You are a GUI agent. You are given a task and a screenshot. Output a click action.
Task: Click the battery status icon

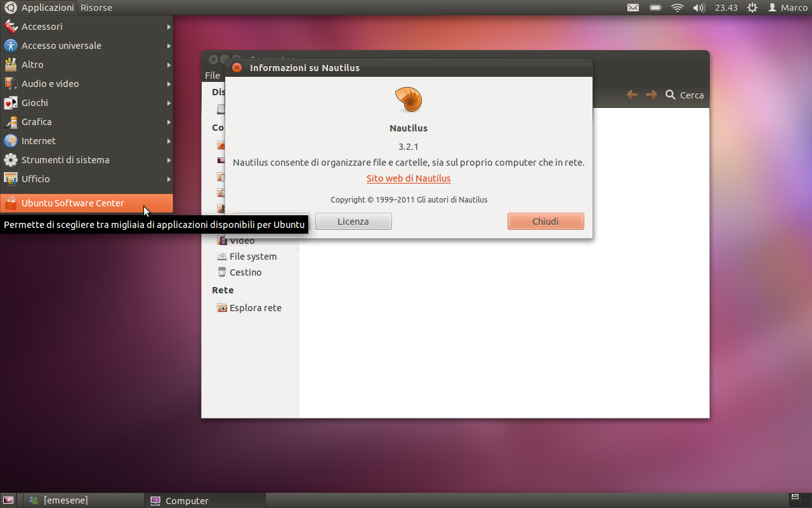[x=655, y=8]
